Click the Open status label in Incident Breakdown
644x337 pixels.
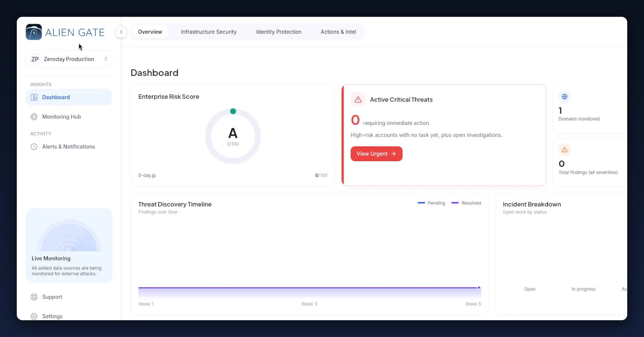(530, 289)
